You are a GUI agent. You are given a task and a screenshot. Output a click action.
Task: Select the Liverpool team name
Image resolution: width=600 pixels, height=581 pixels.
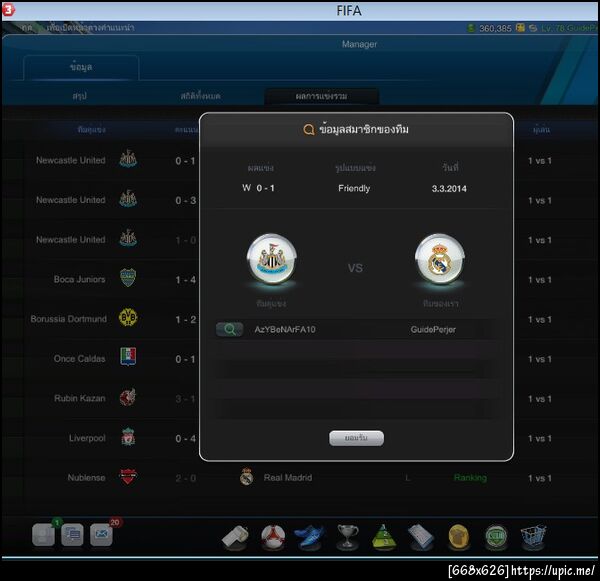coord(87,438)
